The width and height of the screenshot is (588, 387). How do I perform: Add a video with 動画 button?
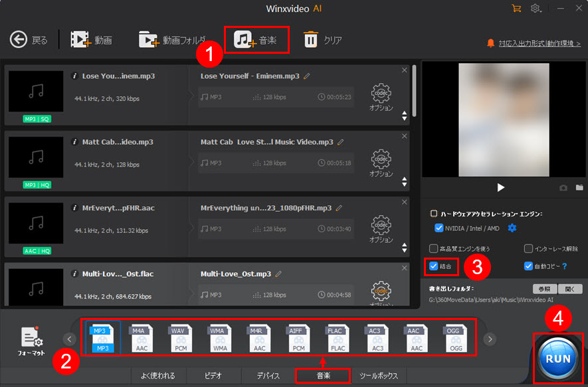[x=91, y=40]
